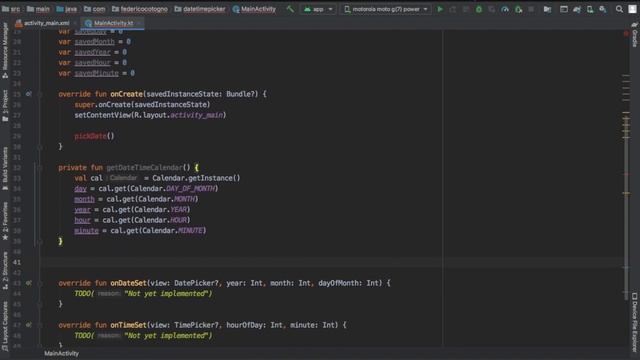
Task: Open the Structure side tab
Action: click(5, 271)
